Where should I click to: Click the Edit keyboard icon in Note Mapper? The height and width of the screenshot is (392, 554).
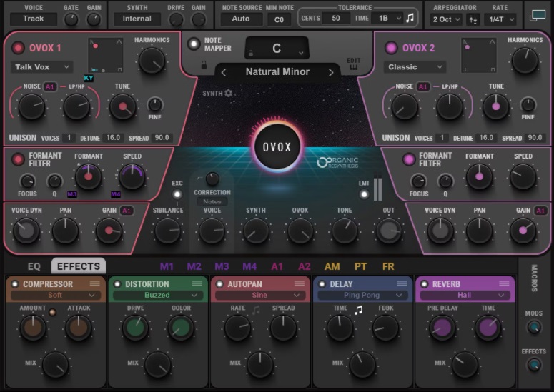(353, 67)
